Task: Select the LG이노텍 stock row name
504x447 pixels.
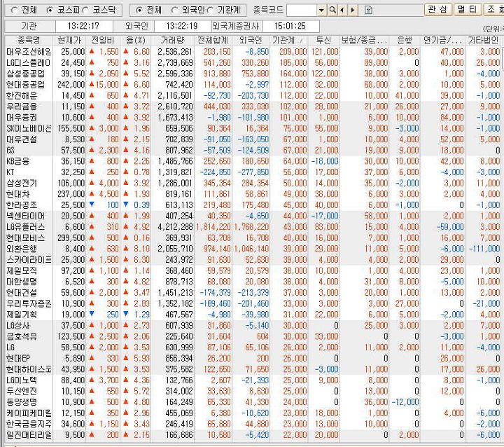Action: (x=22, y=380)
